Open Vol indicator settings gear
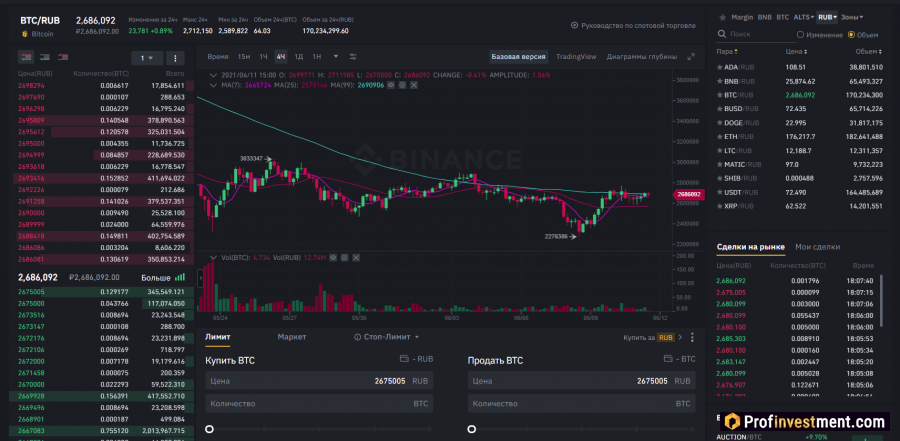Image resolution: width=900 pixels, height=441 pixels. [x=344, y=258]
